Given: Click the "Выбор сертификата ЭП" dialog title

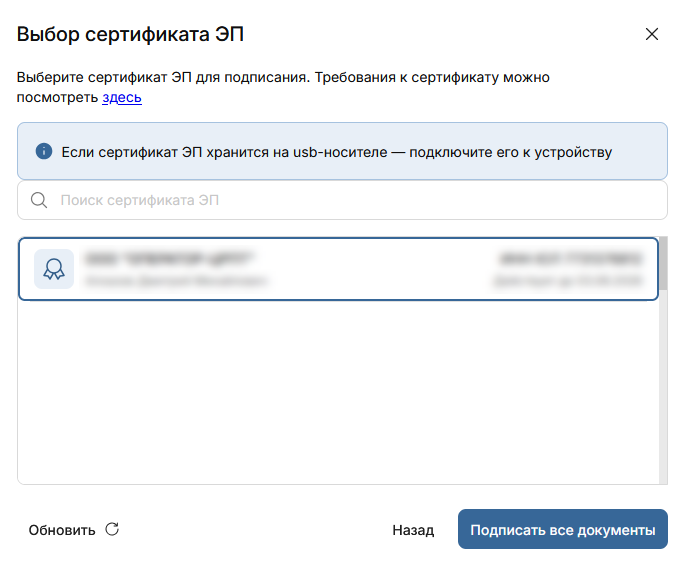Looking at the screenshot, I should (x=131, y=35).
